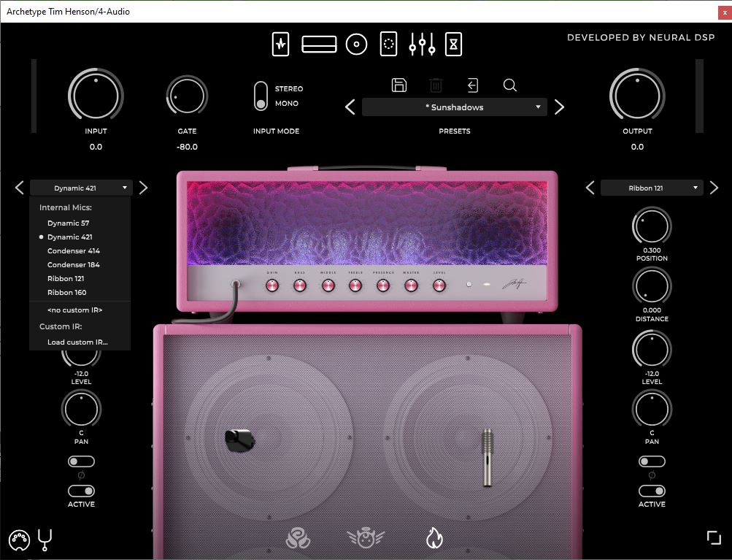Click the output value 0.0 field
This screenshot has width=732, height=560.
click(x=637, y=147)
